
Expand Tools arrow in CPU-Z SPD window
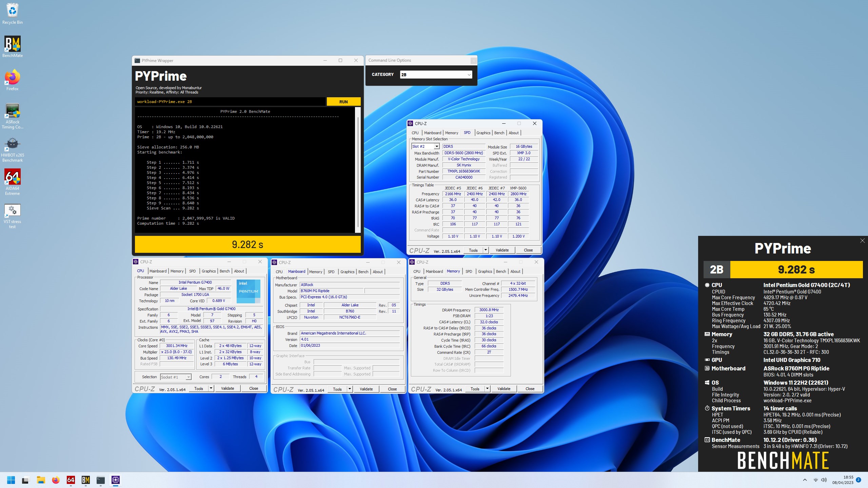click(486, 250)
